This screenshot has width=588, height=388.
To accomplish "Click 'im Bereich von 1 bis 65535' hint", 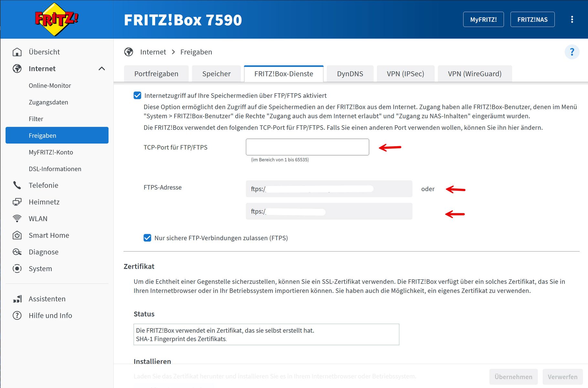I will click(x=280, y=160).
